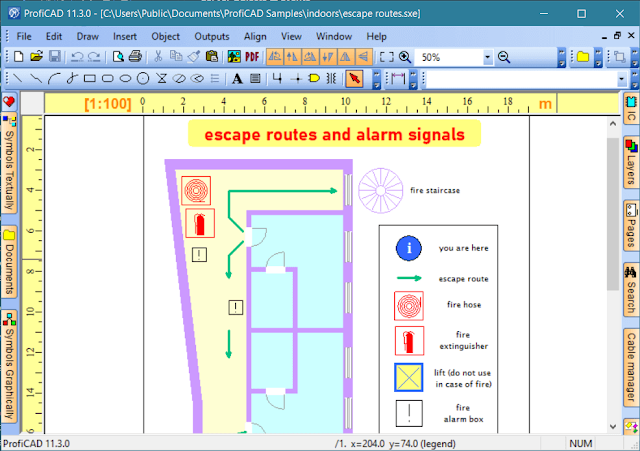Image resolution: width=640 pixels, height=451 pixels.
Task: Select the Rectangle drawing tool
Action: pyautogui.click(x=90, y=78)
